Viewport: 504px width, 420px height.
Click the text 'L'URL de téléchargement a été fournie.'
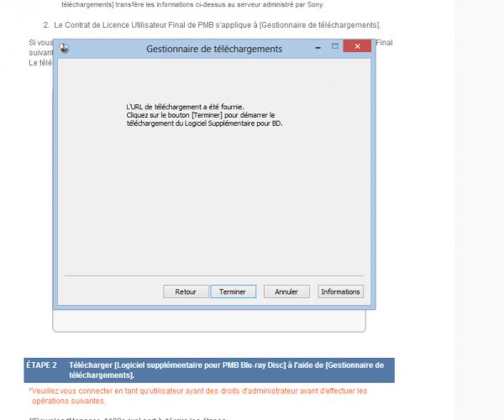185,107
